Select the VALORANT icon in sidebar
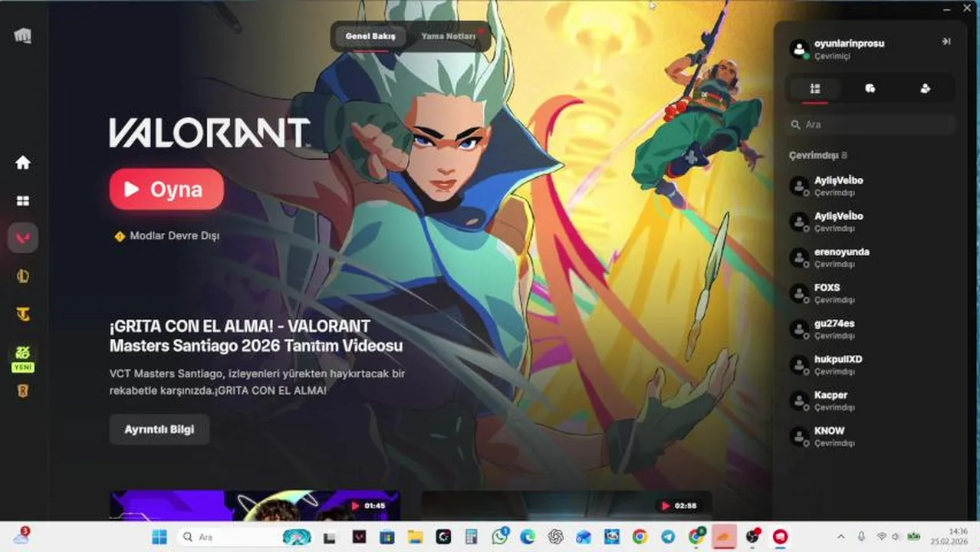This screenshot has height=552, width=980. coord(23,238)
